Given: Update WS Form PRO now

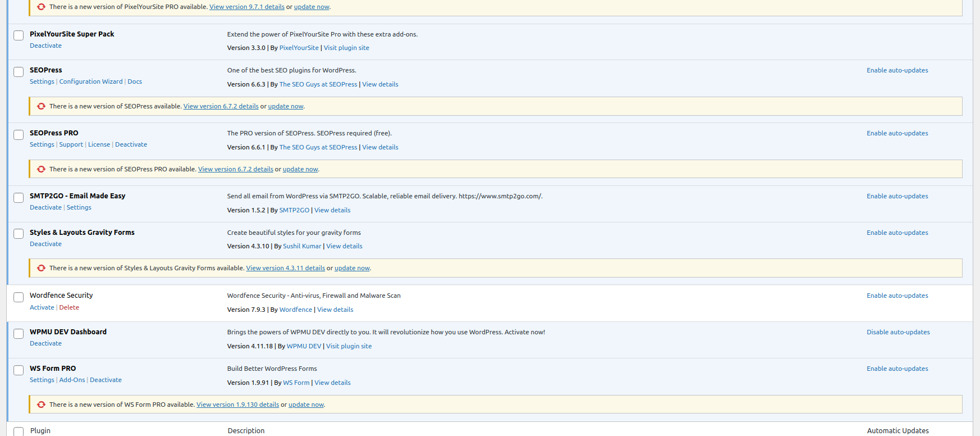Looking at the screenshot, I should 306,405.
